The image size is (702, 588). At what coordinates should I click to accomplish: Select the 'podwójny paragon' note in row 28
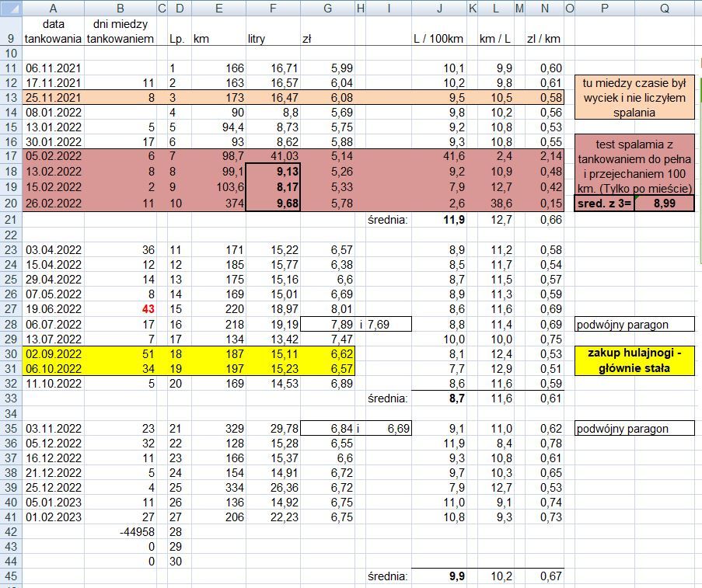pyautogui.click(x=634, y=325)
